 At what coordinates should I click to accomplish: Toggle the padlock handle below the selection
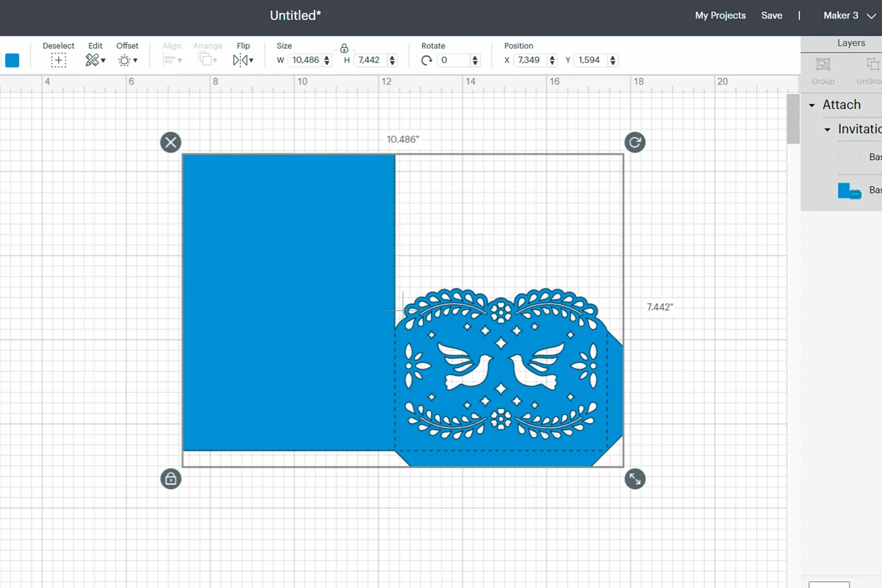[x=171, y=479]
